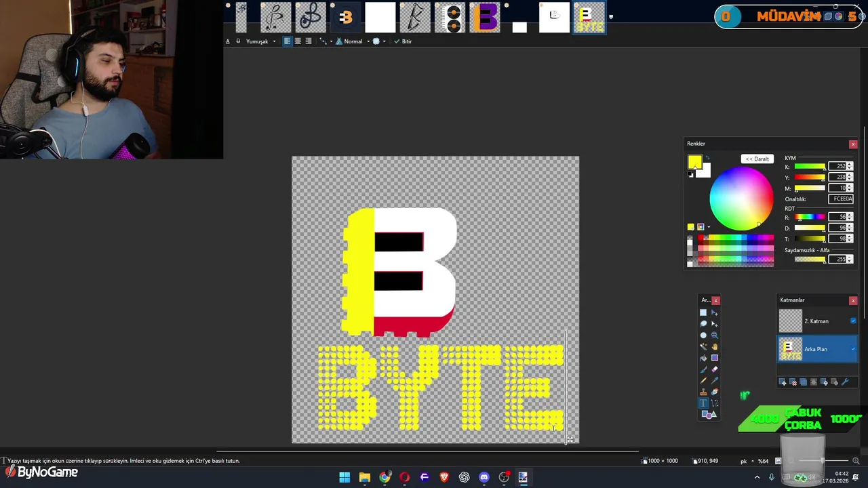Select the Paintbrush tool
The height and width of the screenshot is (488, 868).
(x=703, y=369)
